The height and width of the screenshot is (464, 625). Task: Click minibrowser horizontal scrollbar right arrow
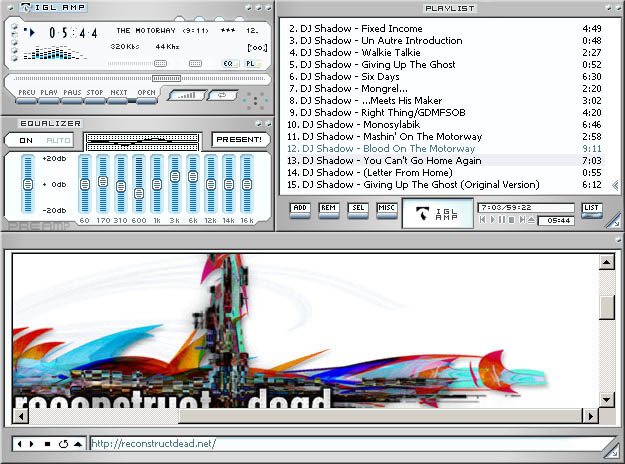[x=590, y=417]
